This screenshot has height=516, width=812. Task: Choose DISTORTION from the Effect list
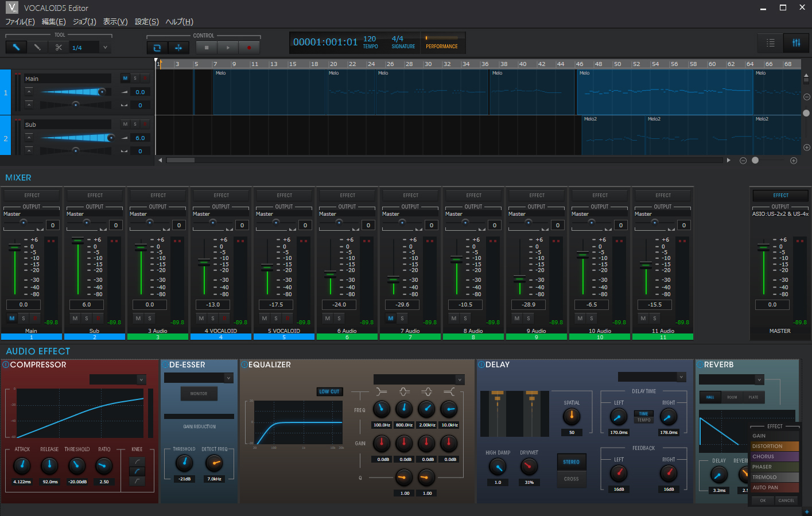(x=775, y=446)
